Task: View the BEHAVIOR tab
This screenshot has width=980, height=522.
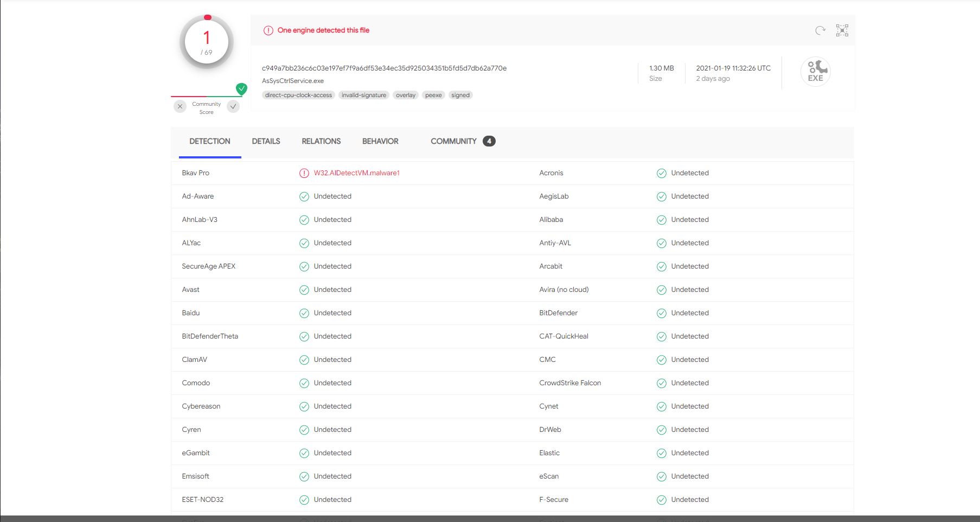Action: [380, 141]
